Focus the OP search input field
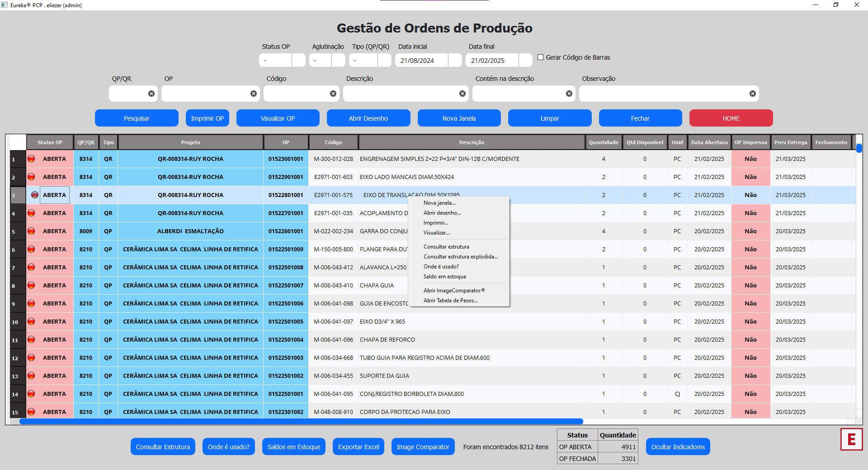The image size is (868, 470). pos(211,94)
